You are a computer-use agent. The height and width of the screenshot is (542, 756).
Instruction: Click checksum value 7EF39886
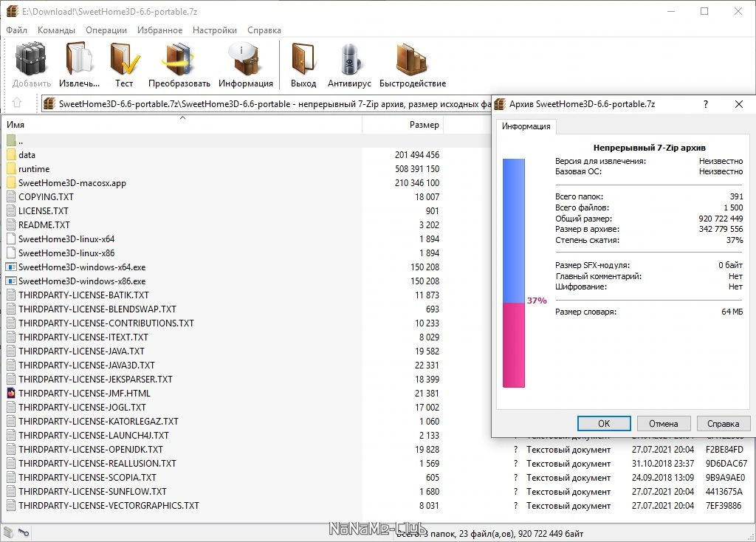(724, 505)
